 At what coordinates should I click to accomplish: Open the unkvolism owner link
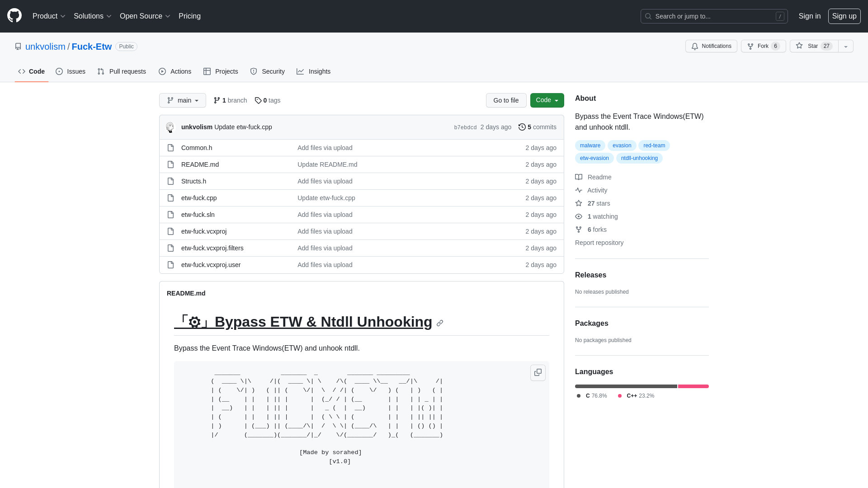click(45, 47)
